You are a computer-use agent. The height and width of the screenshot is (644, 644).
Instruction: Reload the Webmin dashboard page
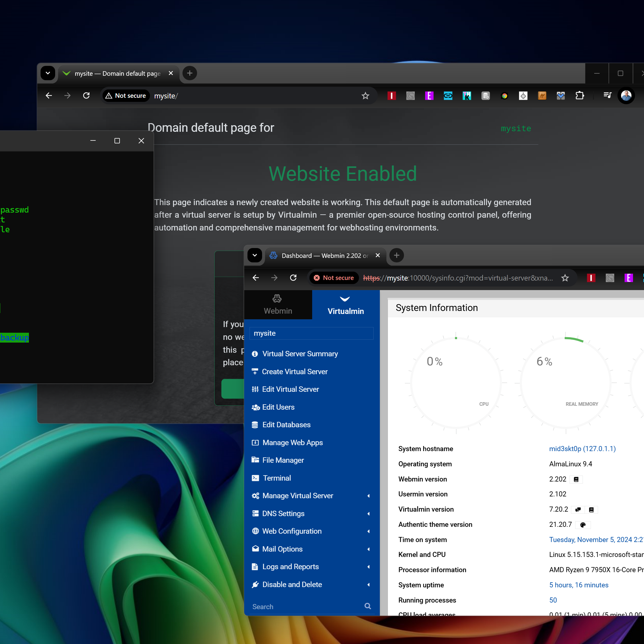coord(293,278)
